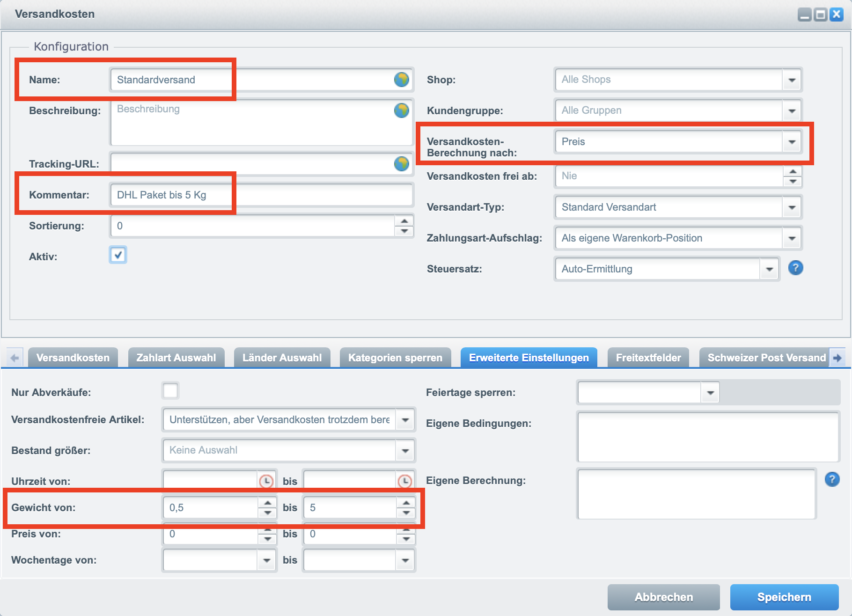Uncheck the Aktiv checkbox
Viewport: 852px width, 616px height.
click(118, 255)
